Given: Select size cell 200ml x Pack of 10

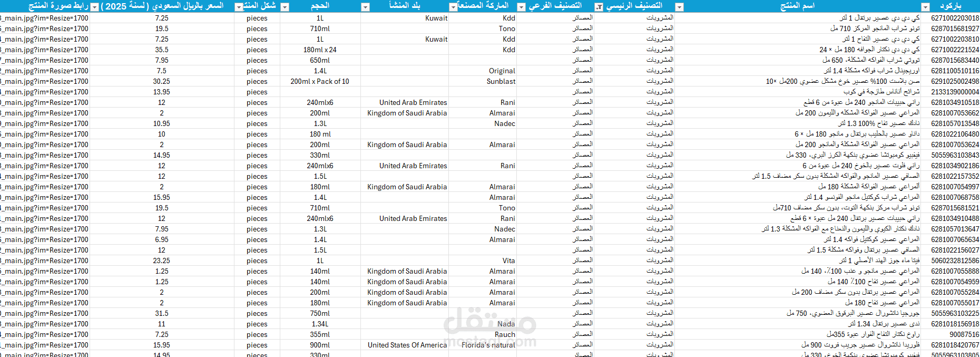Looking at the screenshot, I should tap(320, 81).
